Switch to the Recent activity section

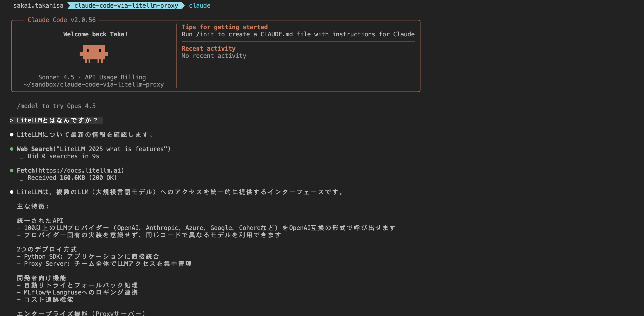click(x=208, y=48)
